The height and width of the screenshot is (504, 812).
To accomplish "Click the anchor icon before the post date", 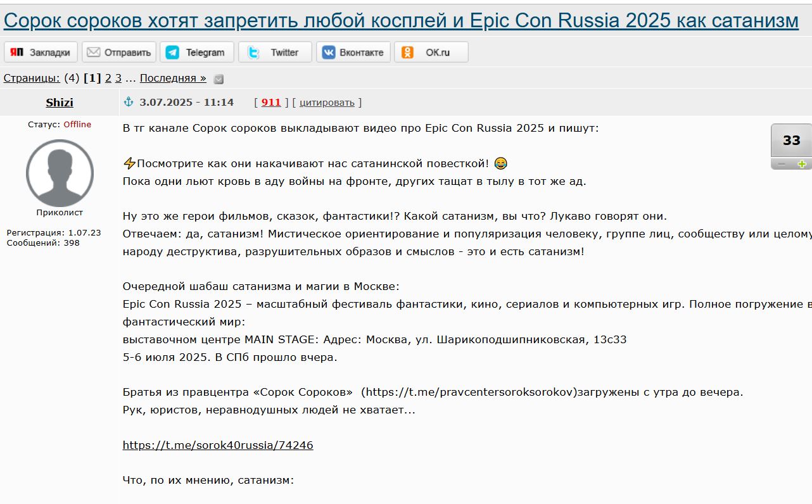I will (129, 102).
